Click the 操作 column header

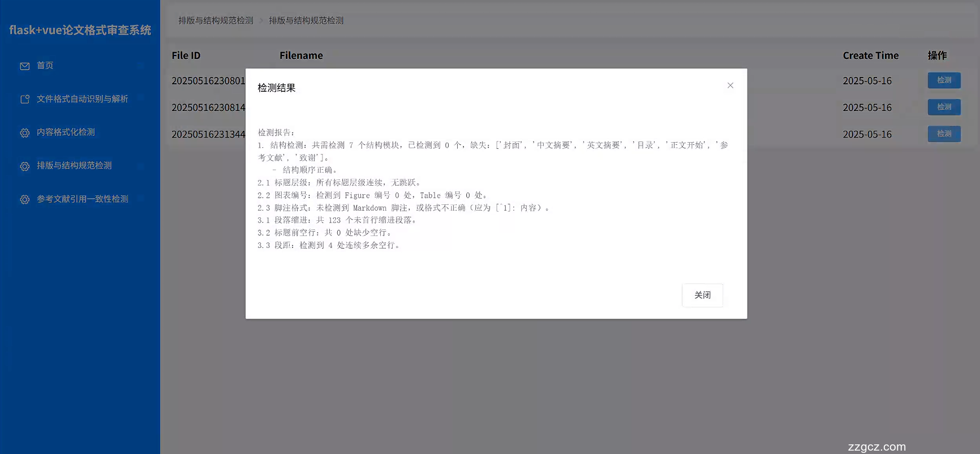click(x=937, y=55)
